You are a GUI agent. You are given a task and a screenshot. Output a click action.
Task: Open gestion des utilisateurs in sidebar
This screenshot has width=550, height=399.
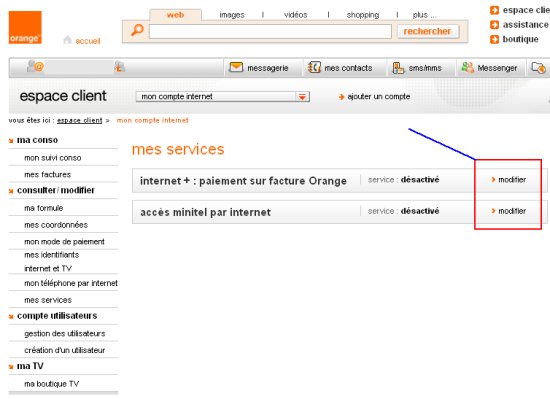65,333
